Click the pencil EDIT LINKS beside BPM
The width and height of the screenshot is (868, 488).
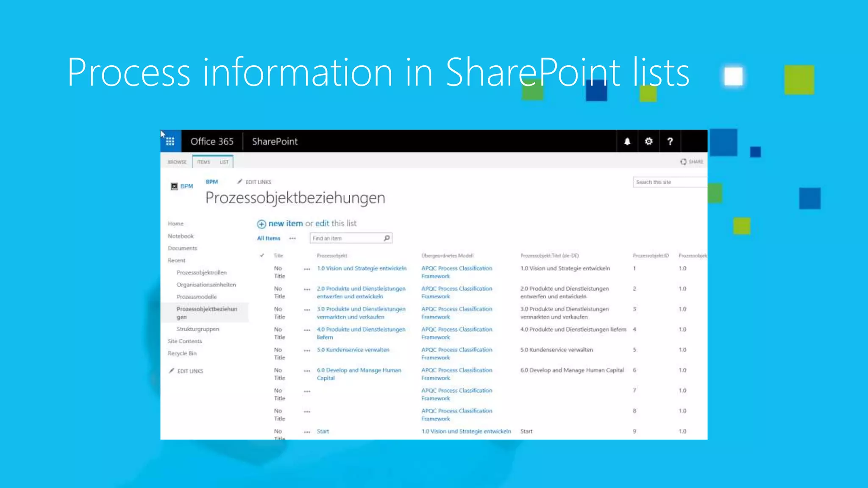pyautogui.click(x=254, y=182)
